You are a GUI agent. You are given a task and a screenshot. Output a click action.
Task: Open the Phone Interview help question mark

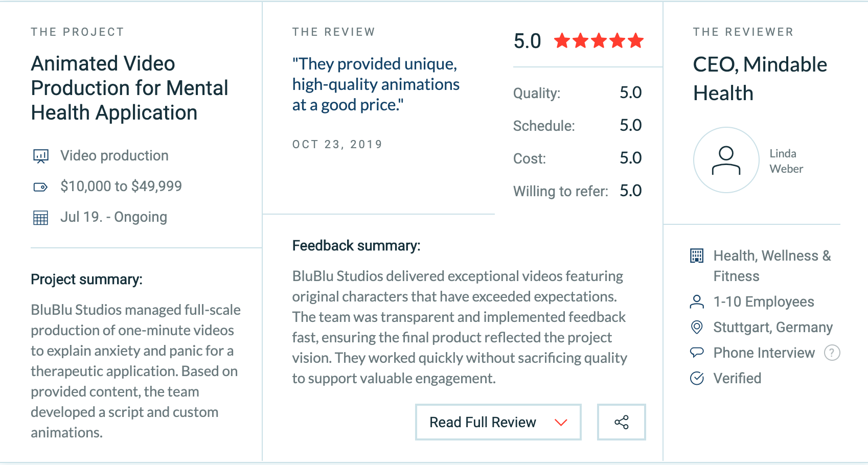[832, 353]
